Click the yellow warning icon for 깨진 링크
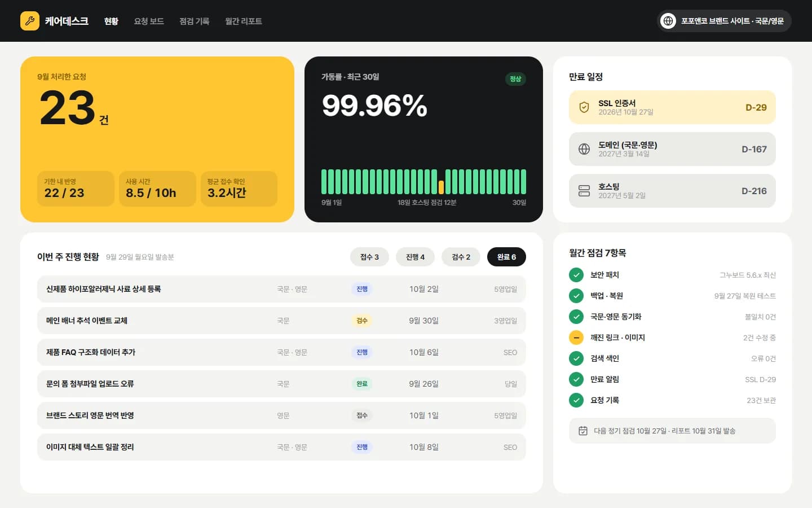Viewport: 812px width, 508px height. tap(576, 338)
